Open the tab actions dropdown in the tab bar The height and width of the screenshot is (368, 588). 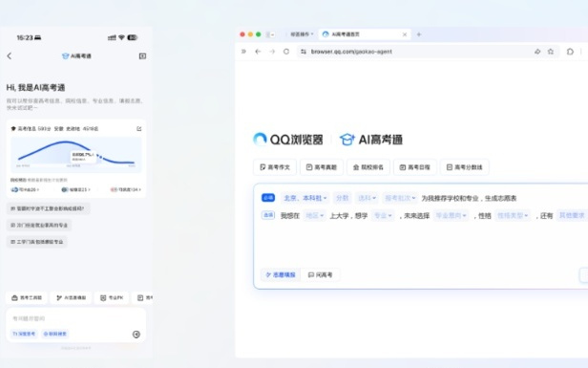click(302, 34)
